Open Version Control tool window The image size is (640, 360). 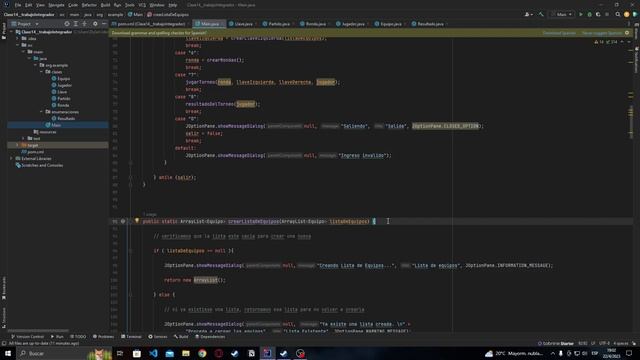[x=27, y=336]
